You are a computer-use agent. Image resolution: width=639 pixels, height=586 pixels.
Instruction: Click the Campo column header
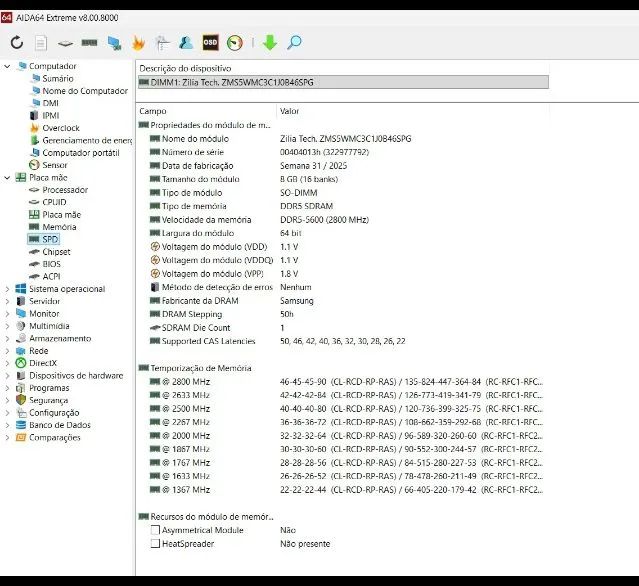[x=153, y=111]
